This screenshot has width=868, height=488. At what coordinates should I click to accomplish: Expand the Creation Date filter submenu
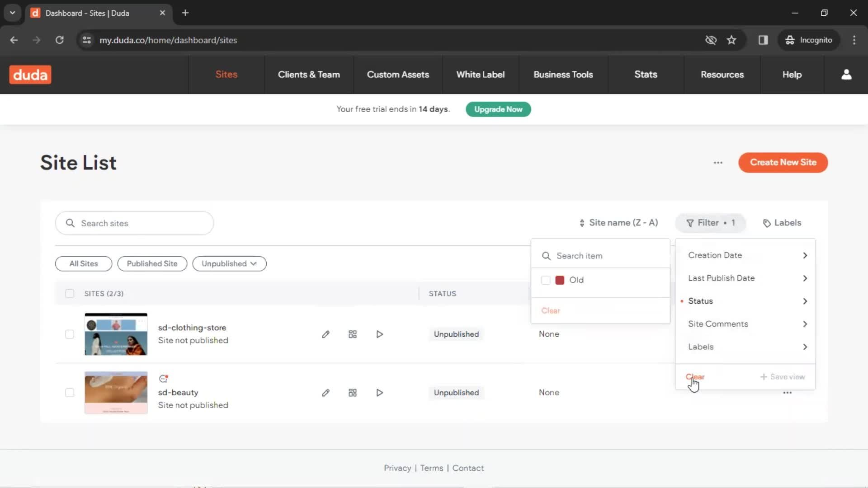745,255
